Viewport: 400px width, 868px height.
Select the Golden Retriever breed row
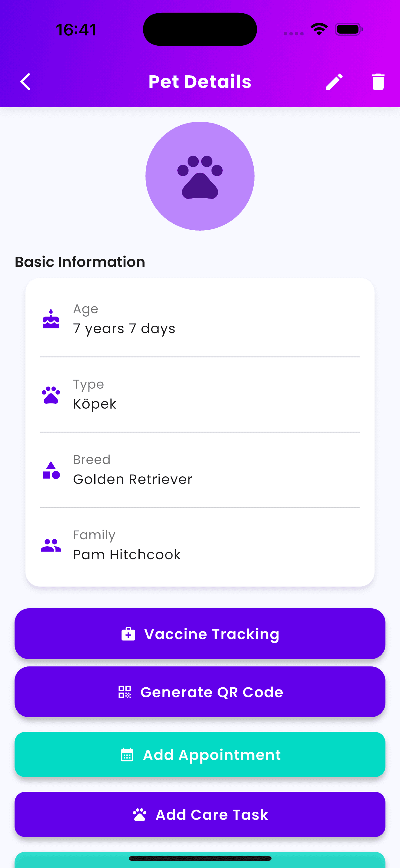coord(200,470)
